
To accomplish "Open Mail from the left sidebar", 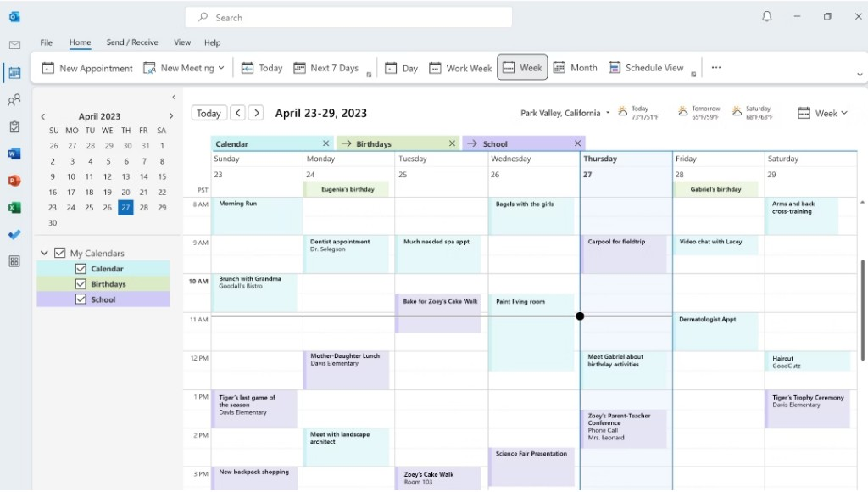I will 14,45.
